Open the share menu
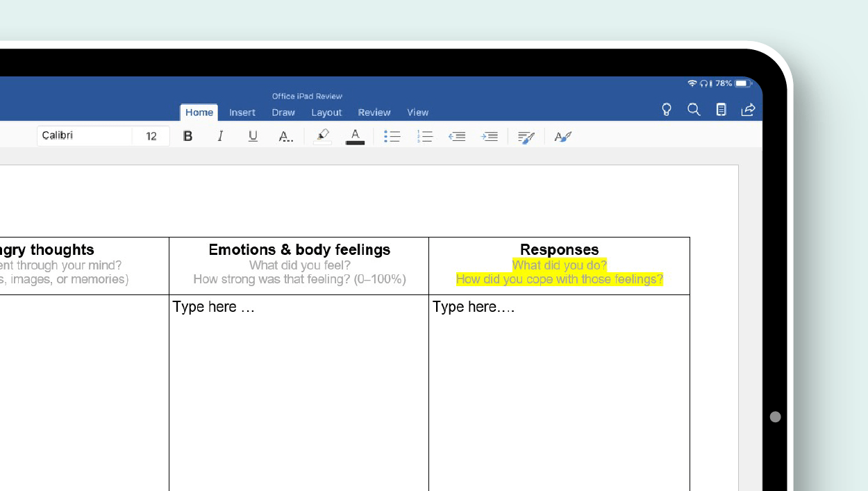868x491 pixels. point(749,110)
